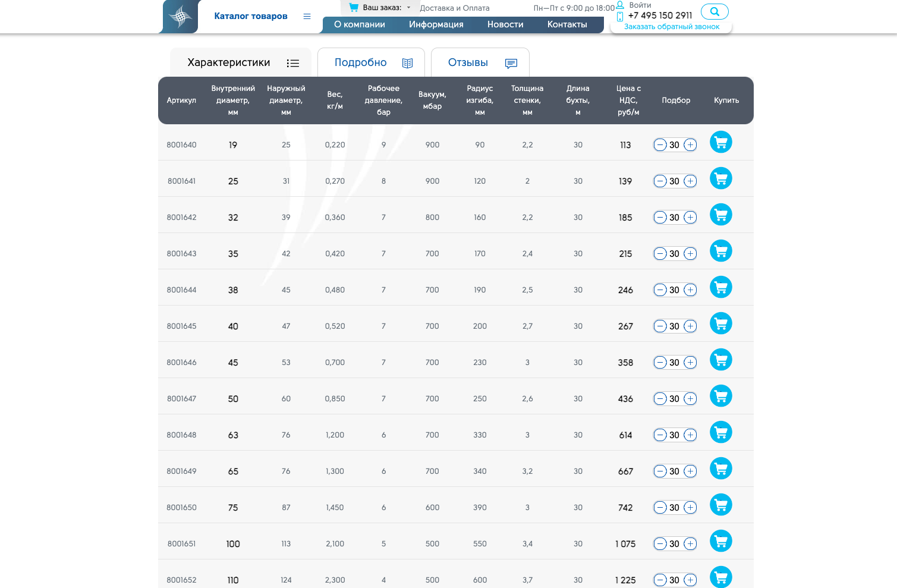897x588 pixels.
Task: Expand the Ваш заказ dropdown
Action: pos(408,8)
